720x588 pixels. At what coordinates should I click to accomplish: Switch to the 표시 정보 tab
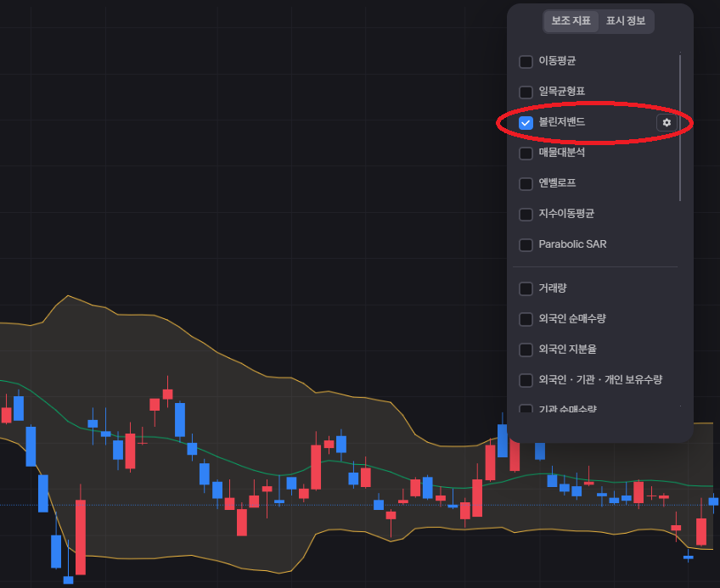click(x=626, y=21)
